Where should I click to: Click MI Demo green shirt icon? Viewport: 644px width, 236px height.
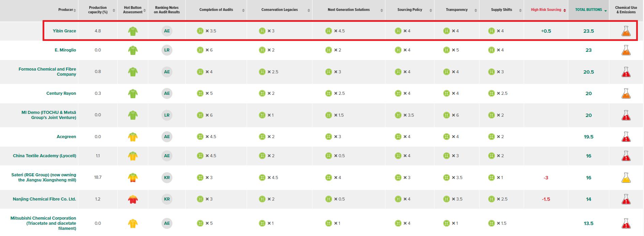[x=133, y=115]
